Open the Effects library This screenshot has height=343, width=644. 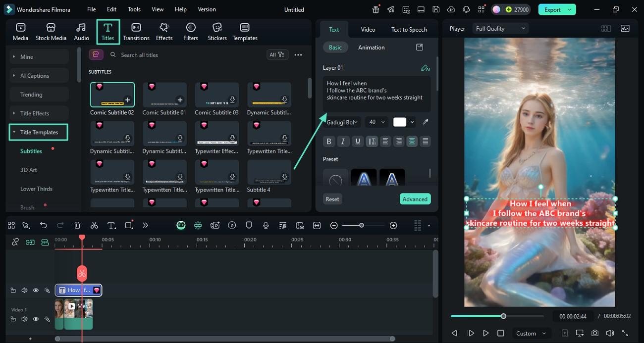click(x=164, y=32)
